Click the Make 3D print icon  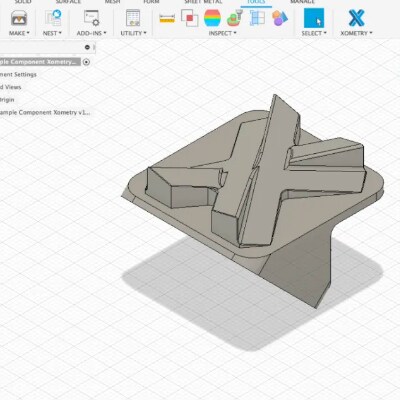(x=19, y=18)
